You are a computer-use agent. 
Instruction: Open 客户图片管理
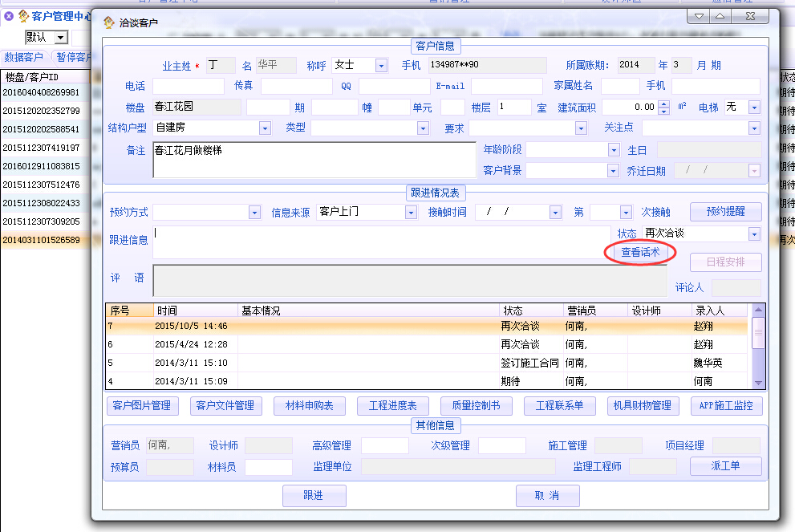point(143,406)
